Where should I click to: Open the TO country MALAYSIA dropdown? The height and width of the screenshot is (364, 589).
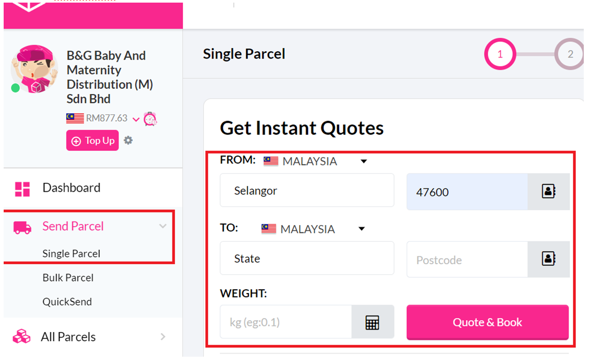click(x=361, y=229)
